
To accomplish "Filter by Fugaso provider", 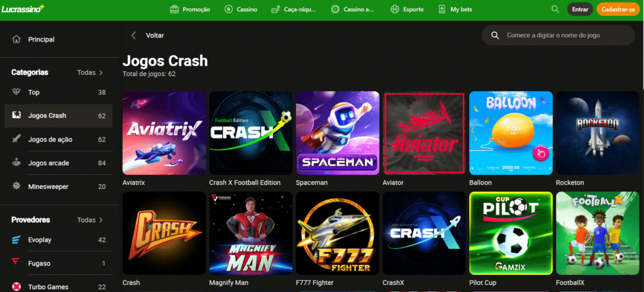I will pos(58,263).
